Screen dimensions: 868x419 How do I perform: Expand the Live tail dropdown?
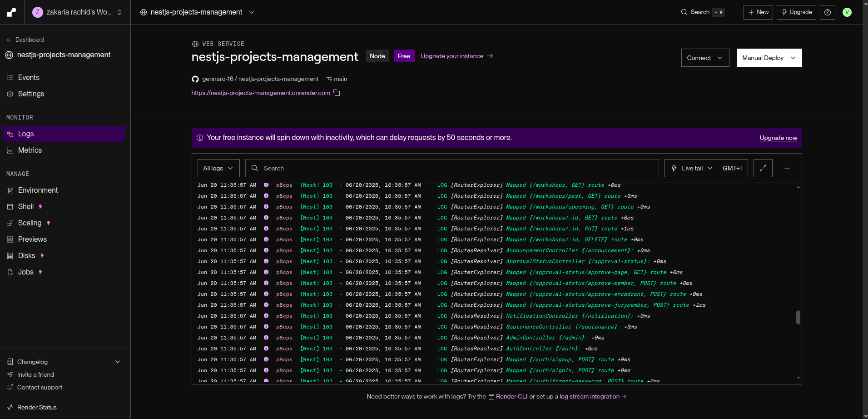coord(691,168)
